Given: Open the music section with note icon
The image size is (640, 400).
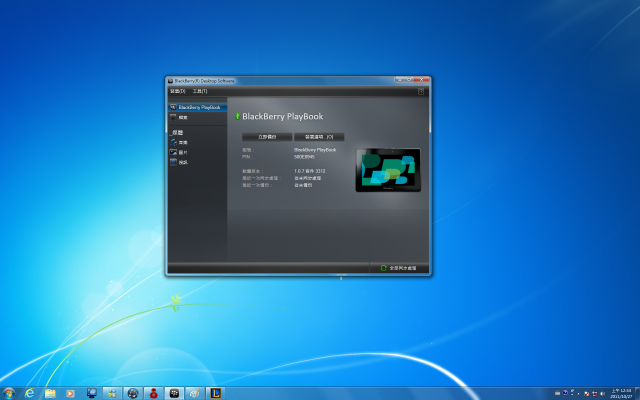Looking at the screenshot, I should 198,142.
